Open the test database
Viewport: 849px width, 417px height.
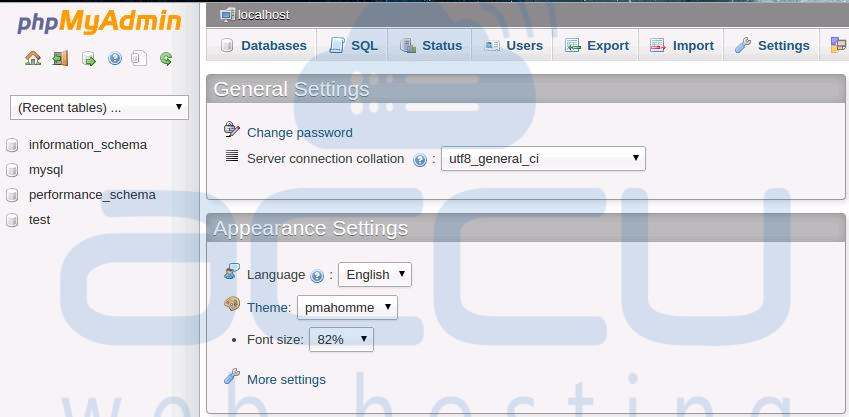[x=40, y=220]
